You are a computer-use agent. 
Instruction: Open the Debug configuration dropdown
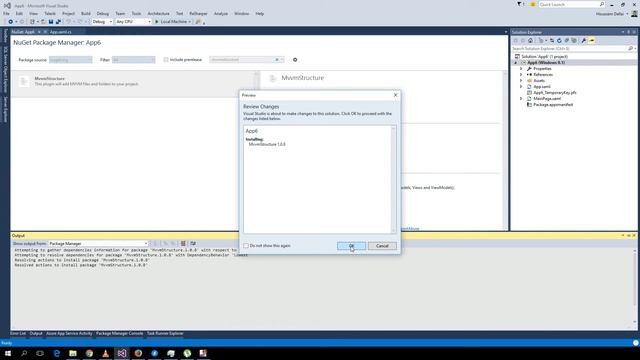pyautogui.click(x=102, y=22)
